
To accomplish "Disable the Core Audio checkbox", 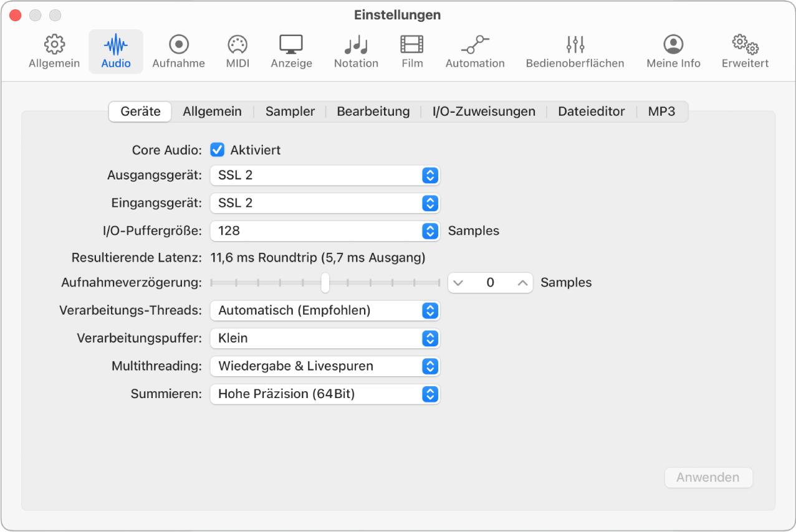I will [x=217, y=150].
